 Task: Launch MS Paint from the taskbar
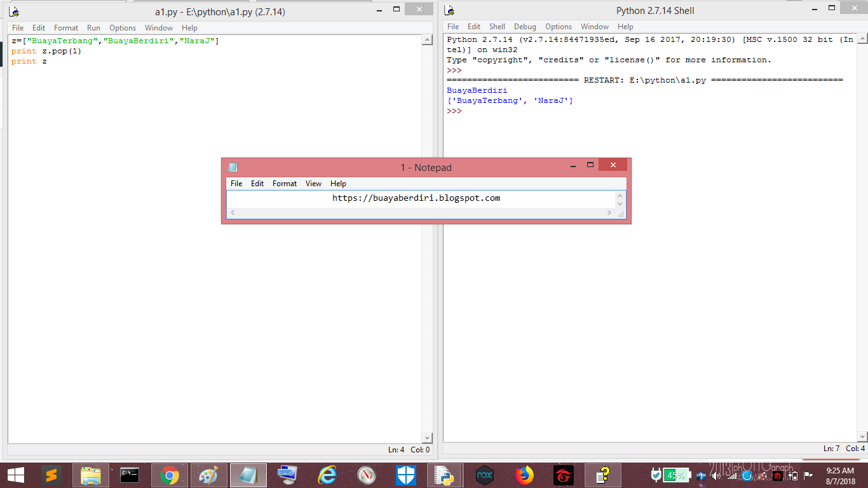208,475
